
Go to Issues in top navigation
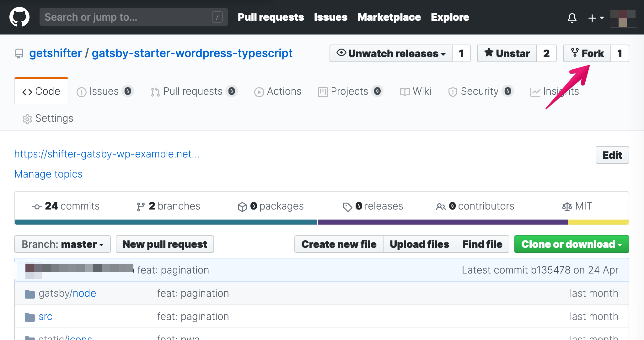(x=330, y=17)
